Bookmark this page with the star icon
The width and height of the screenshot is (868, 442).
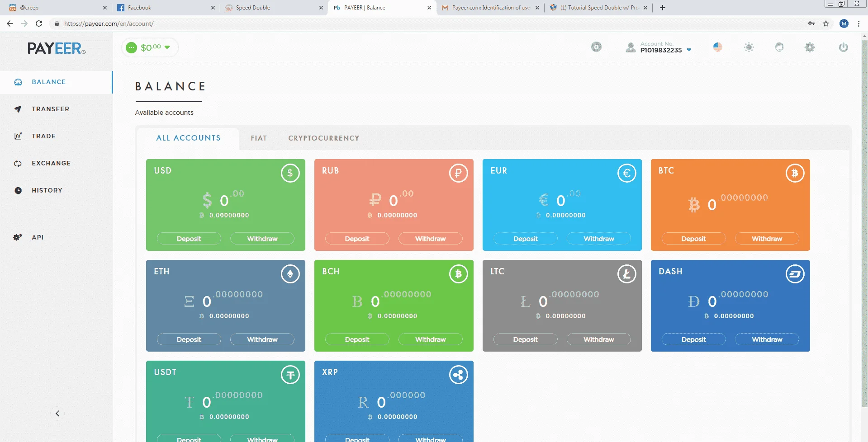[826, 24]
